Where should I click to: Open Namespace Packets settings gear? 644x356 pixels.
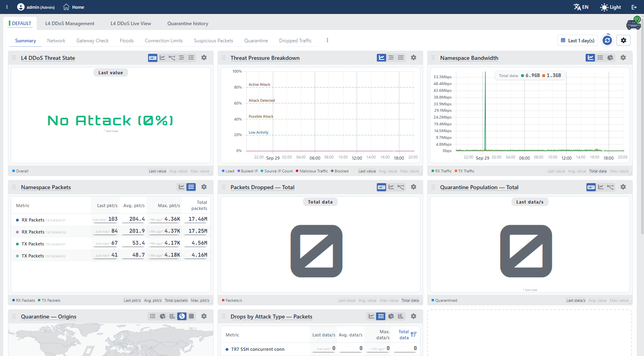coord(204,187)
